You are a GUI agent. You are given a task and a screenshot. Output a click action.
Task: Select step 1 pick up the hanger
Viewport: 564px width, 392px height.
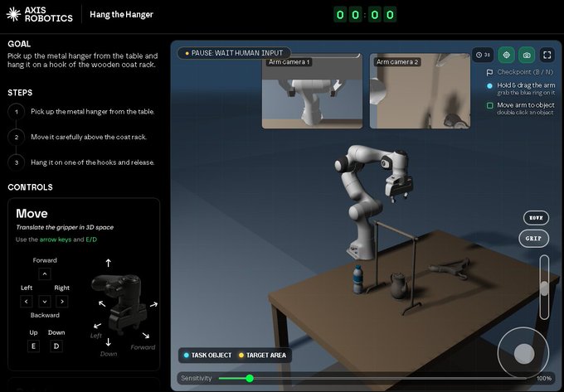(x=81, y=112)
